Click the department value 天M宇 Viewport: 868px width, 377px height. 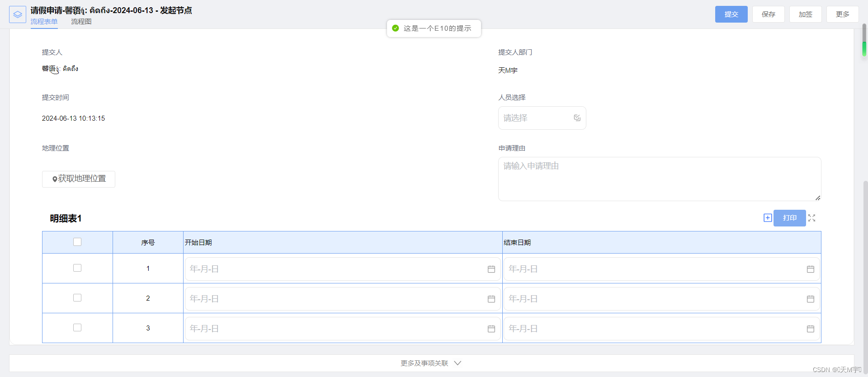click(508, 71)
